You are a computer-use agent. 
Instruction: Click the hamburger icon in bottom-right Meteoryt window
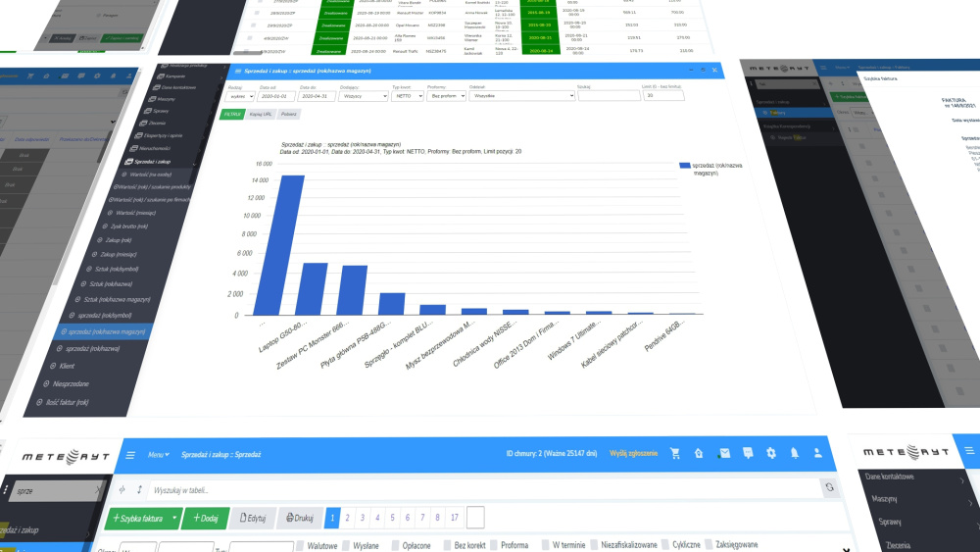[x=969, y=450]
